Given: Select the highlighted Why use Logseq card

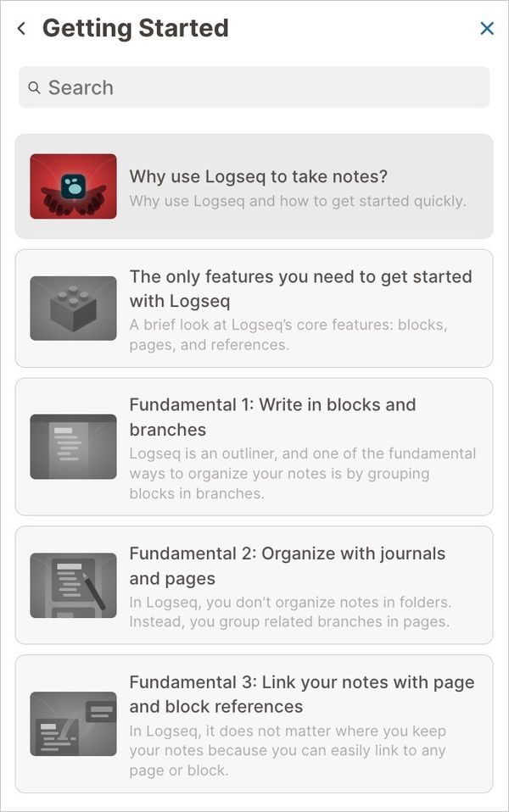Looking at the screenshot, I should [x=255, y=181].
